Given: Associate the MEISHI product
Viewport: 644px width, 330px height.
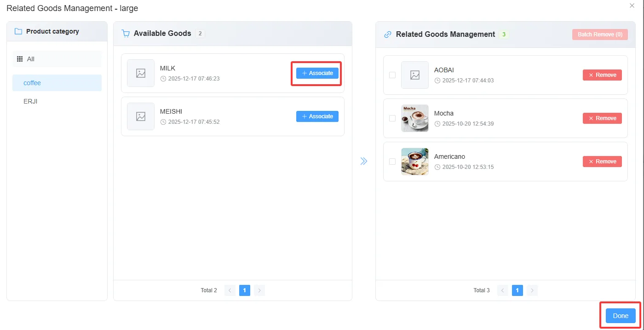Looking at the screenshot, I should pos(317,116).
